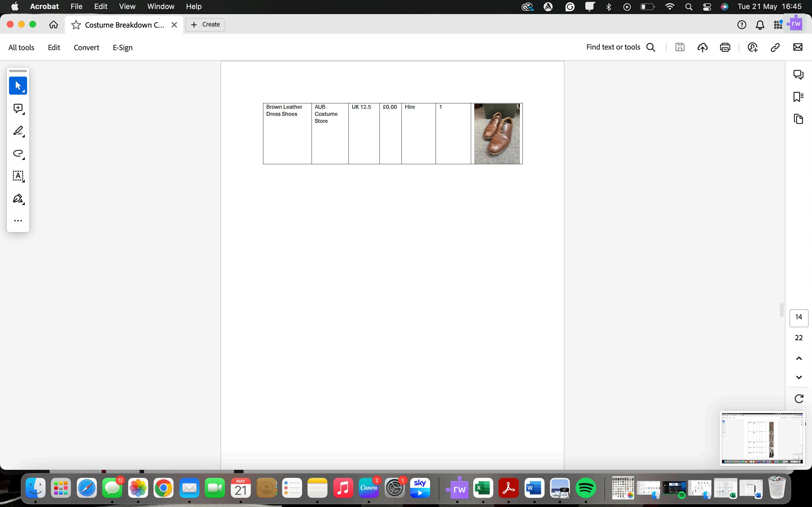The height and width of the screenshot is (507, 812).
Task: Open the Fill and Sign pen tool
Action: (x=18, y=199)
